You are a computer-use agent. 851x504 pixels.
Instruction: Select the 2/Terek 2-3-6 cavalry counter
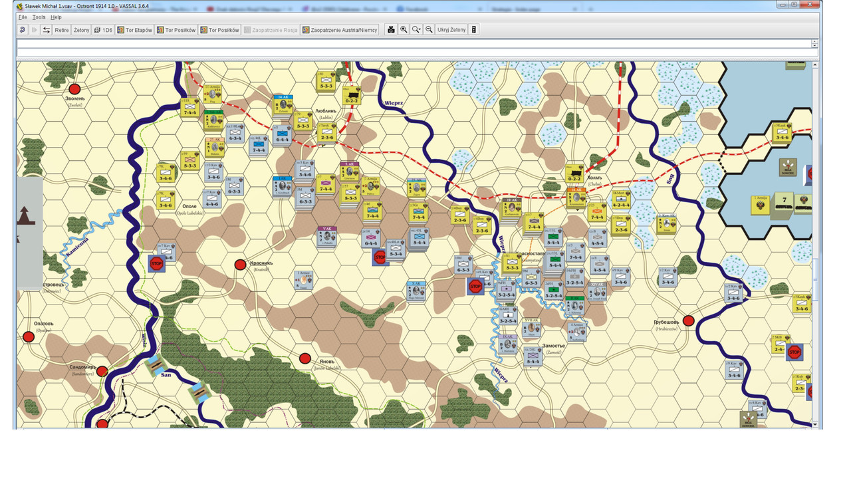(x=326, y=133)
